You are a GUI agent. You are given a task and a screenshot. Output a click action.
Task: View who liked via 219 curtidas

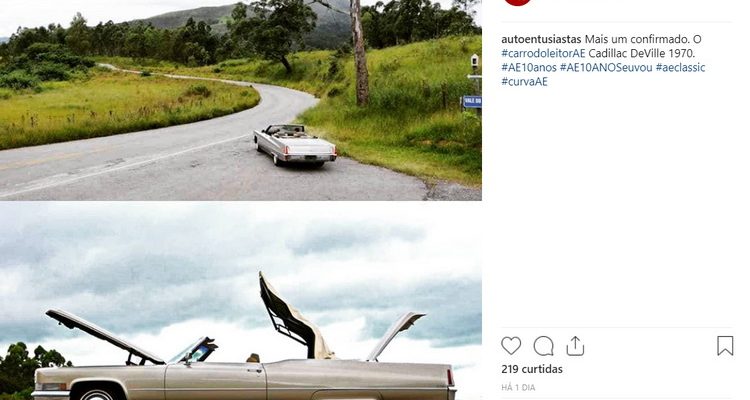click(x=532, y=369)
